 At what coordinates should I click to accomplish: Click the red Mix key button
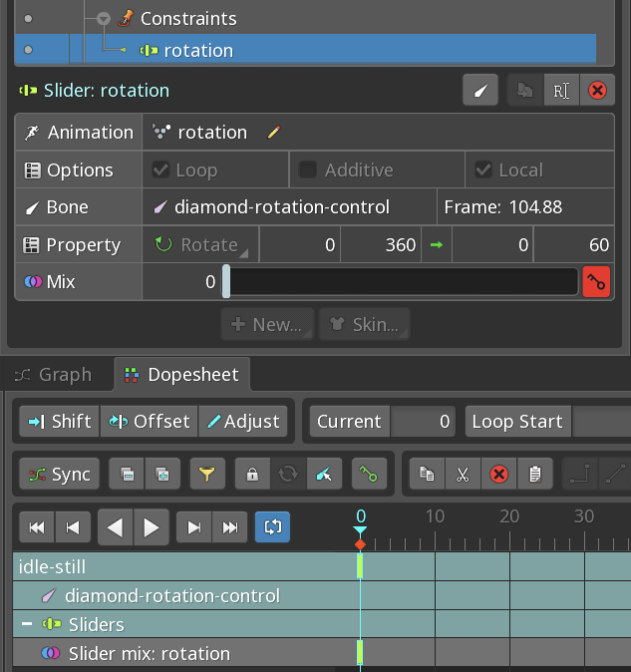point(596,281)
